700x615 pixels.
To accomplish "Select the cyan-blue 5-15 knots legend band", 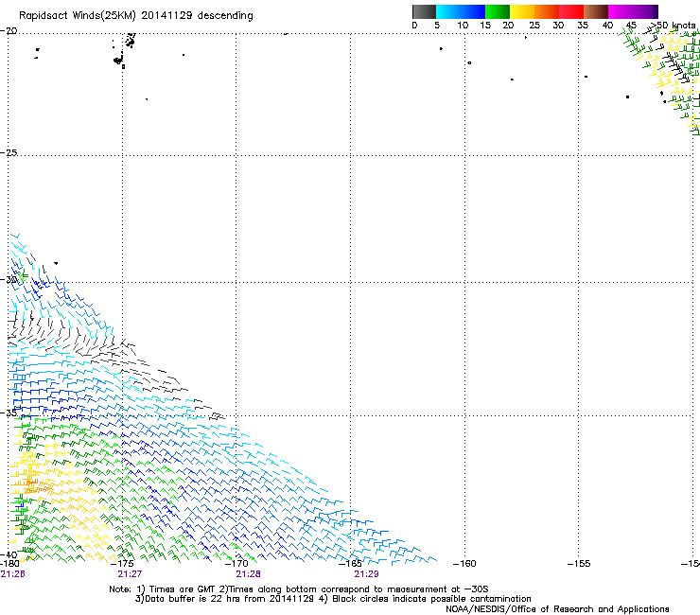I will coord(461,11).
